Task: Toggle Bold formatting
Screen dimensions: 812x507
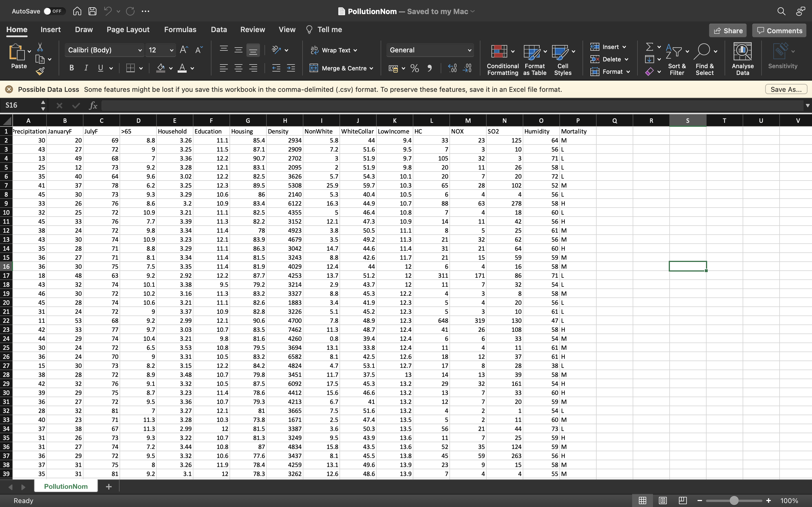Action: [71, 68]
